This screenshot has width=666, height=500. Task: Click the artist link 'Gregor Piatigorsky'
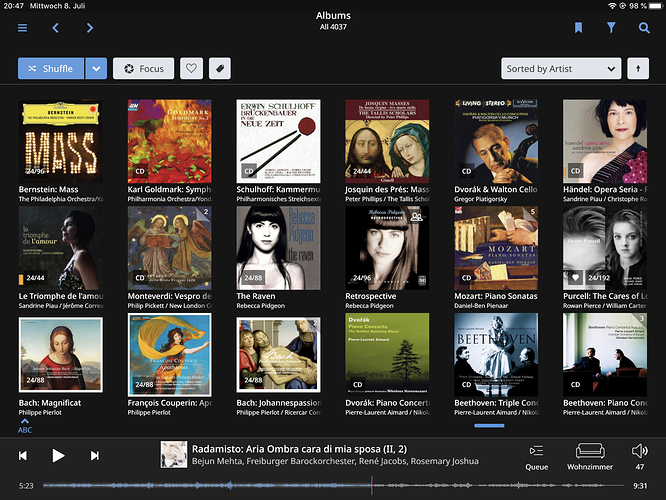(x=480, y=199)
